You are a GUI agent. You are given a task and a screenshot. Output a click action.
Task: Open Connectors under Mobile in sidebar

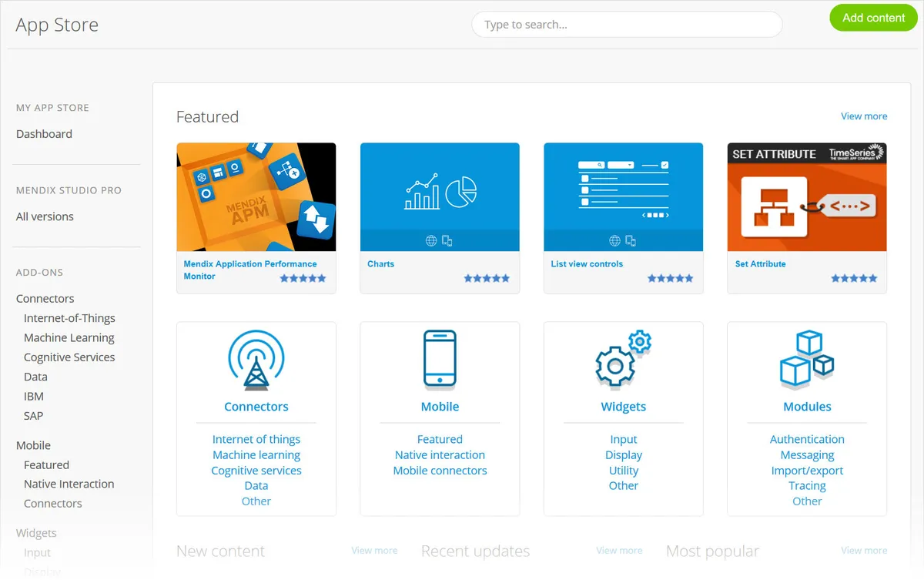[x=53, y=504]
